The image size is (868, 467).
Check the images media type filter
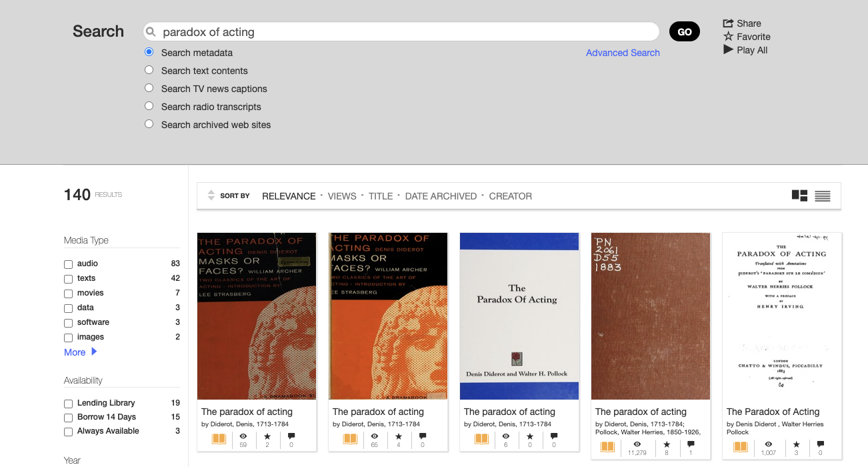point(68,338)
